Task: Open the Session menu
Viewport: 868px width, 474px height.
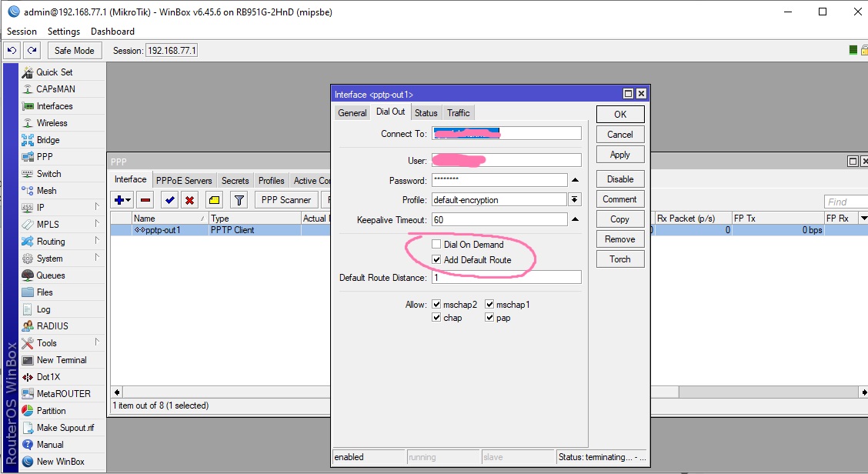Action: click(x=22, y=32)
